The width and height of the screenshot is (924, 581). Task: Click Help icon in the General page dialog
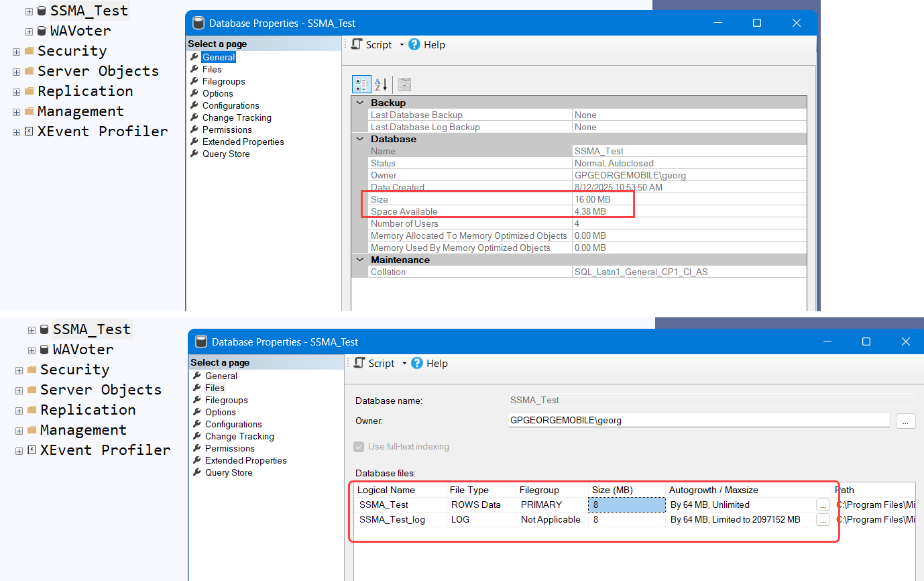414,44
